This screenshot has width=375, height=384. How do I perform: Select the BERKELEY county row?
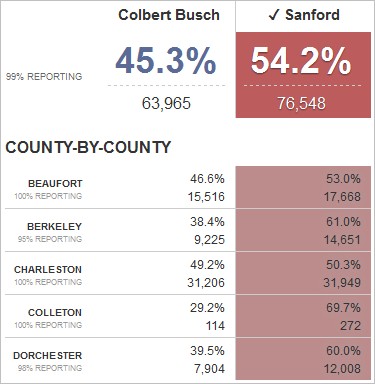coord(188,230)
